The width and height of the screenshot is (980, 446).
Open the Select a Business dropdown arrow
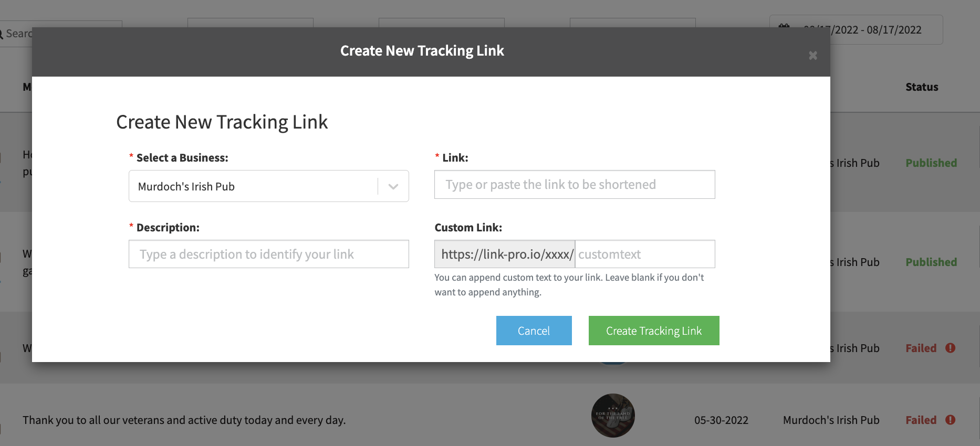click(393, 186)
